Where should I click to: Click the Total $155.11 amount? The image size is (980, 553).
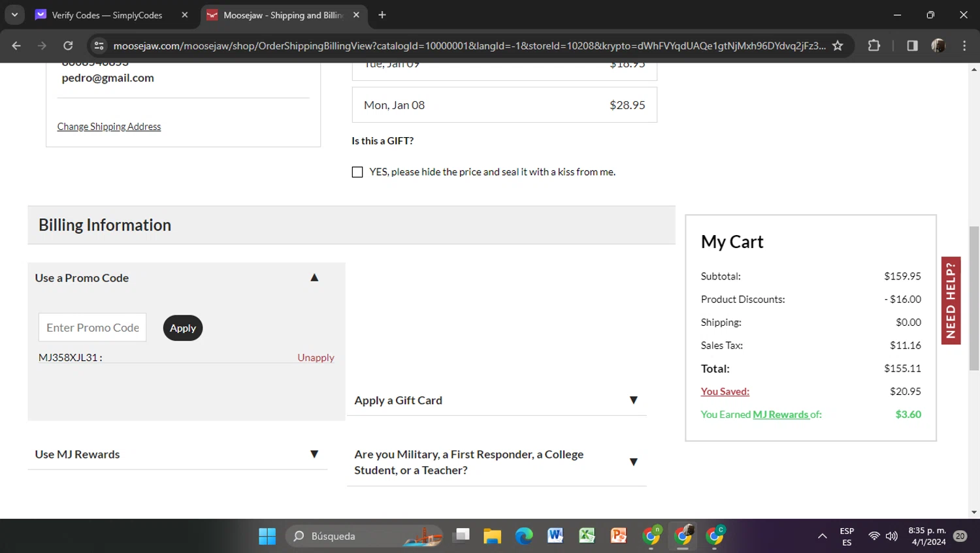[902, 369]
